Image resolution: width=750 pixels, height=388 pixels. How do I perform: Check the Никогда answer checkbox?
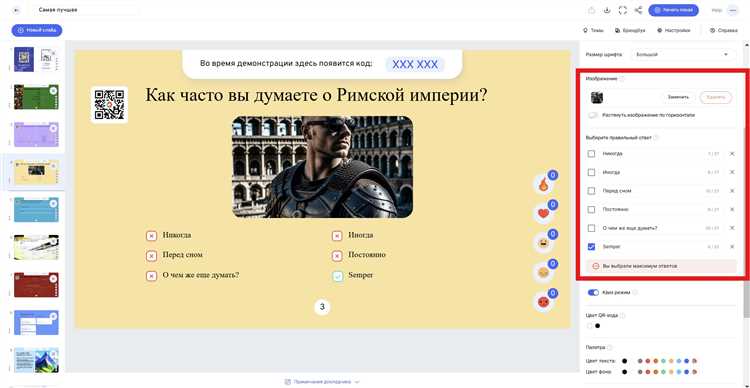click(591, 154)
